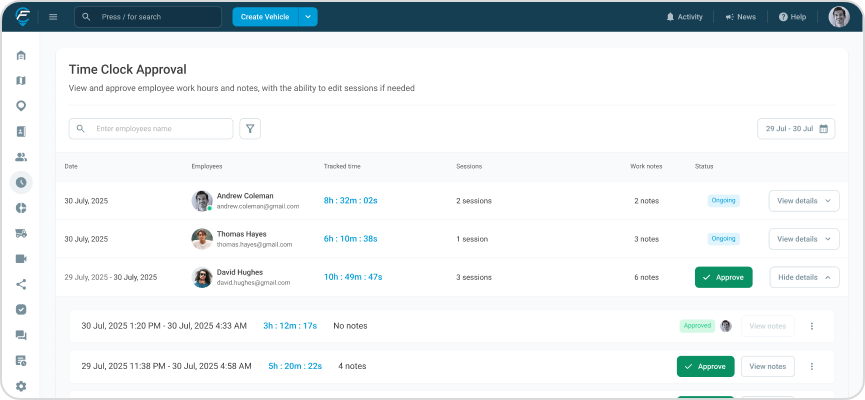Open three-dot menu for 3h:12m:17s session
Screen dimensions: 865x400
pyautogui.click(x=811, y=326)
